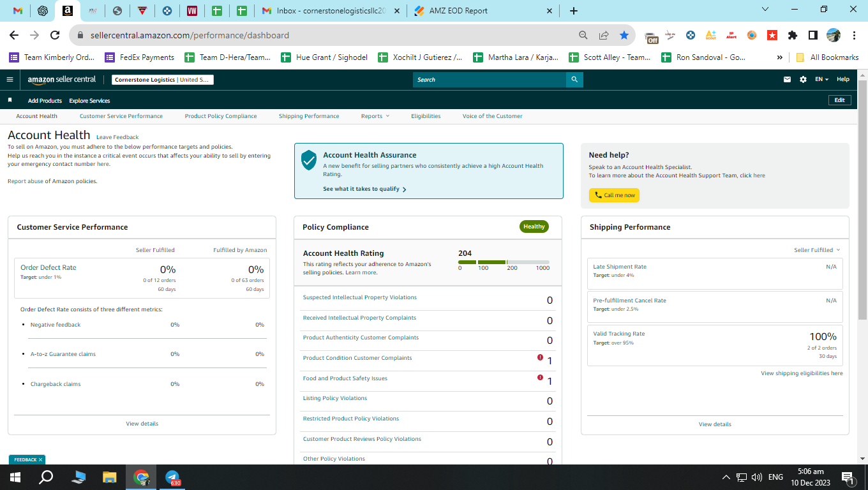Click the Call me now button
Screen dimensions: 868x490
pos(614,195)
